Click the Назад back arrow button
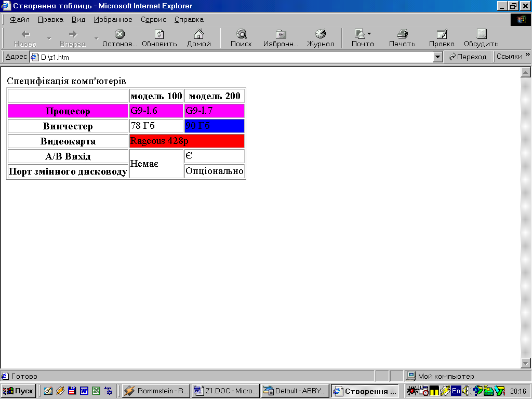Viewport: 532px width, 399px height. click(x=25, y=38)
